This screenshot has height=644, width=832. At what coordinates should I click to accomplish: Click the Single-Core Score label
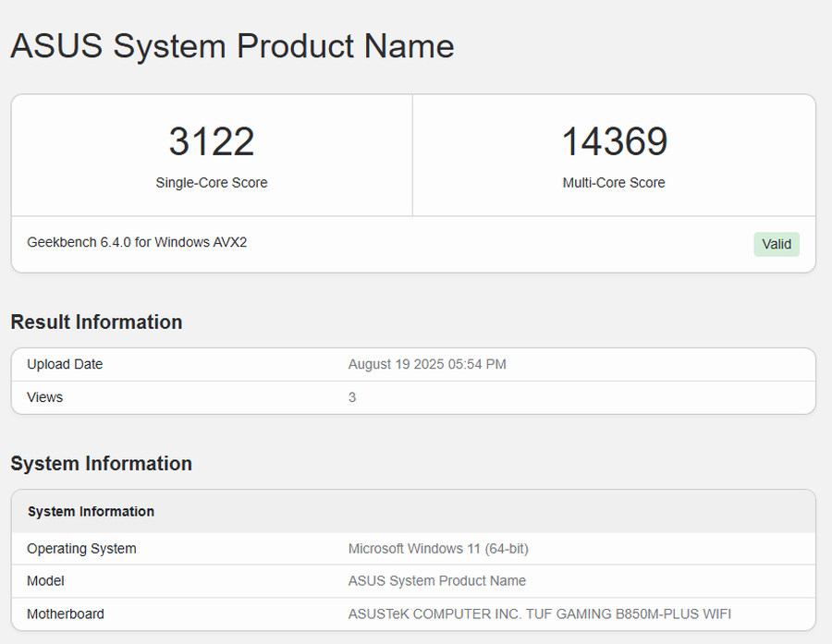coord(212,183)
